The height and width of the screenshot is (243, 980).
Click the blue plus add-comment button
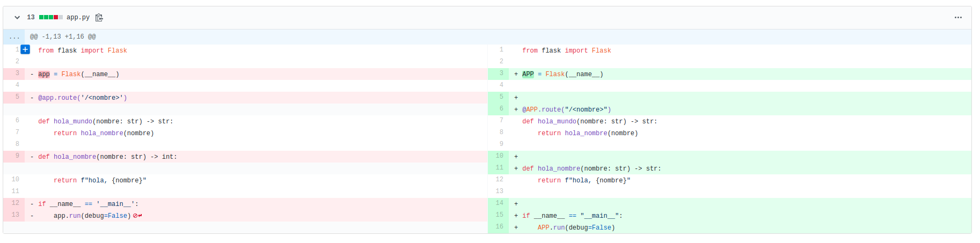click(x=25, y=49)
